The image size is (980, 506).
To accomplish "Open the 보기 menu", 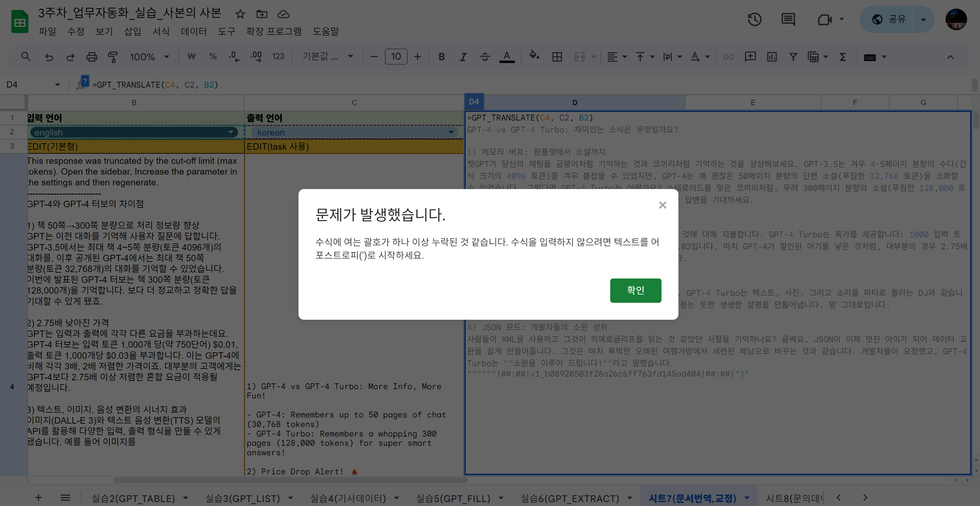I will pyautogui.click(x=104, y=32).
